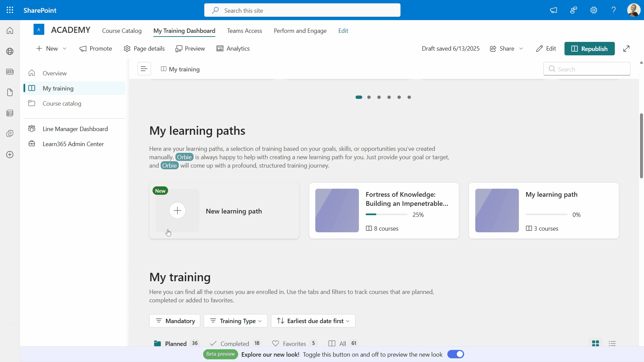Click My learning path 0% progress bar
This screenshot has height=362, width=644.
(x=546, y=215)
